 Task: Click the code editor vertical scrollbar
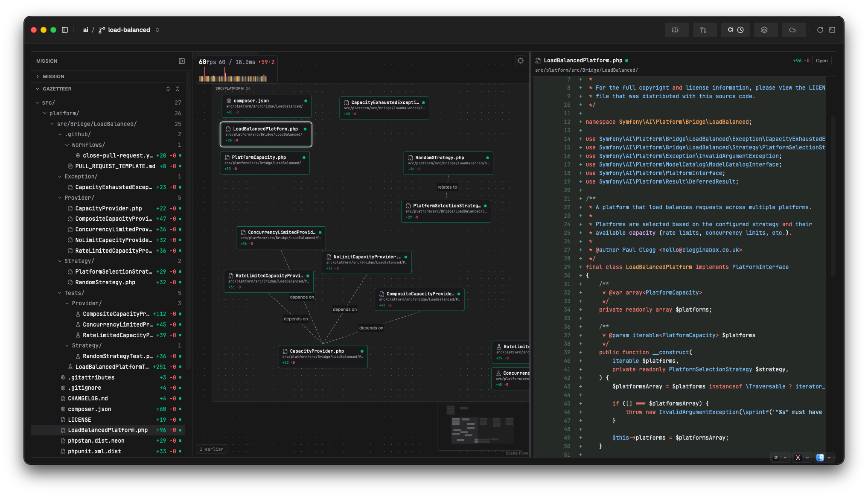(833, 196)
